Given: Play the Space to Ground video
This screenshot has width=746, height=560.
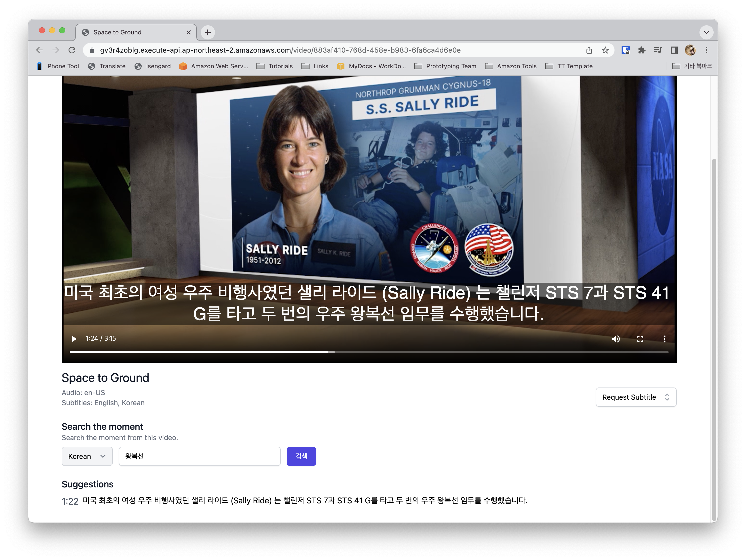Looking at the screenshot, I should click(x=74, y=339).
